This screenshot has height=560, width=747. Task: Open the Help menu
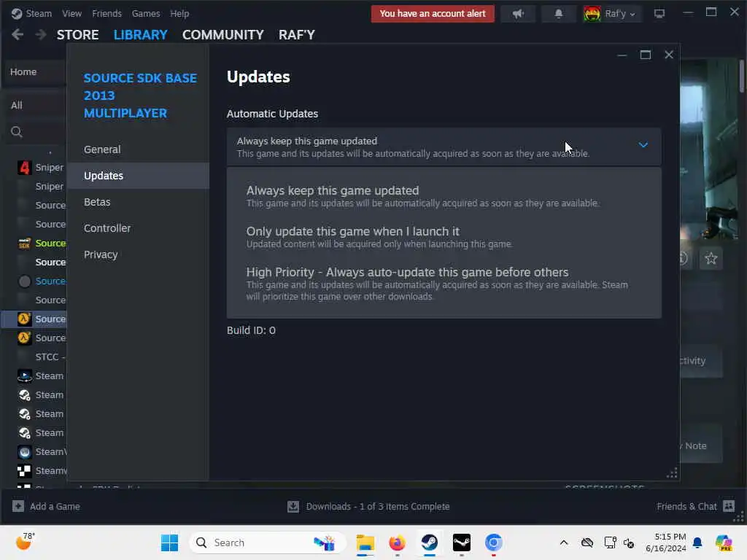179,13
